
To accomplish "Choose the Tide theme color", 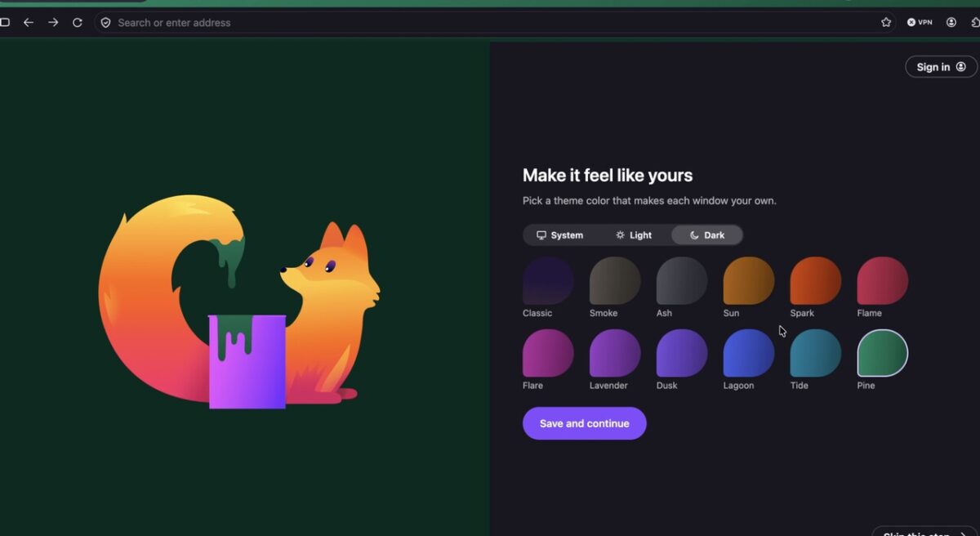I will (816, 353).
